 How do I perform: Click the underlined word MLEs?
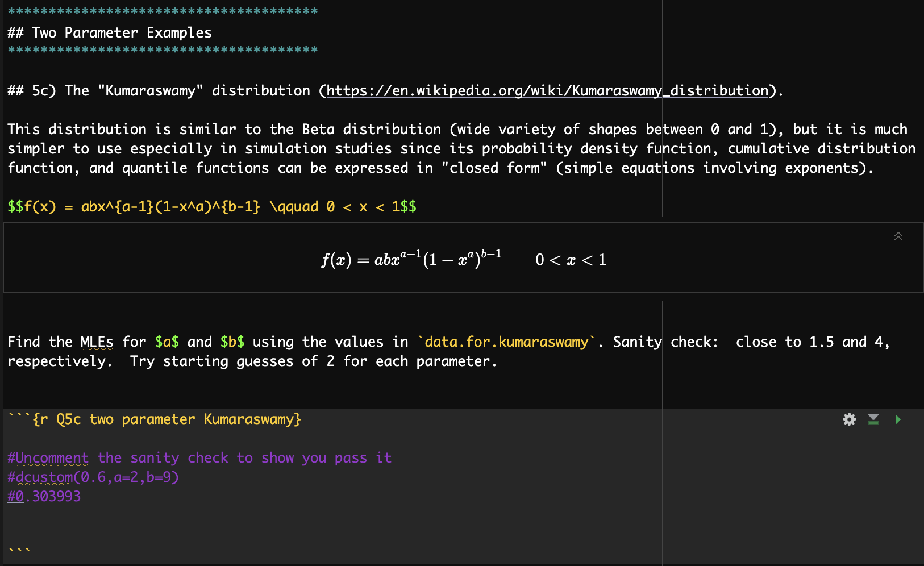(97, 342)
